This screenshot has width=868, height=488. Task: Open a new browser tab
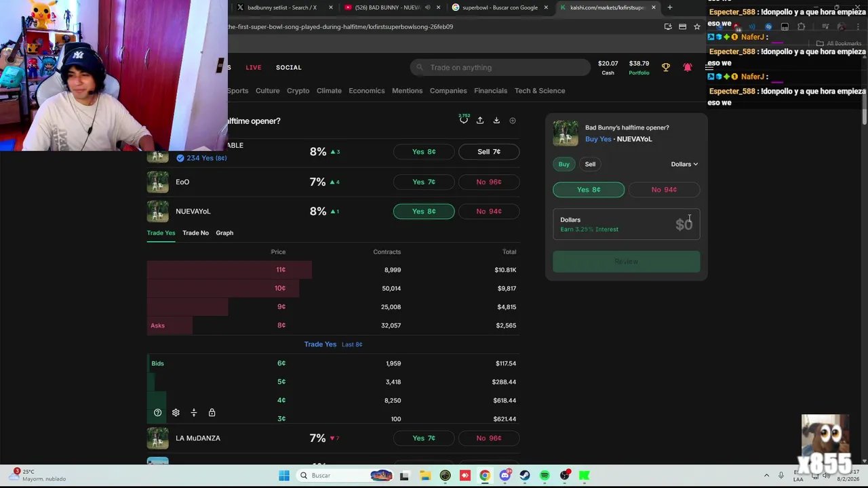point(669,7)
